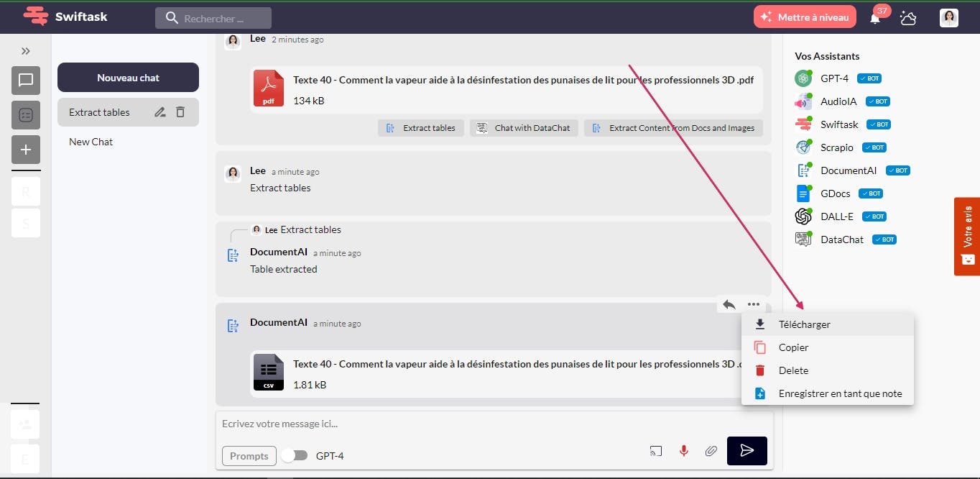
Task: Click the message input Ecrivez votre message
Action: (x=494, y=424)
